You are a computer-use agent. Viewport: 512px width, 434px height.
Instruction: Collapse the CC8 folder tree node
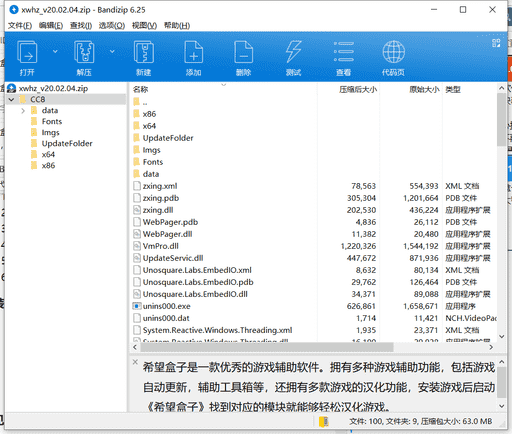(x=12, y=99)
